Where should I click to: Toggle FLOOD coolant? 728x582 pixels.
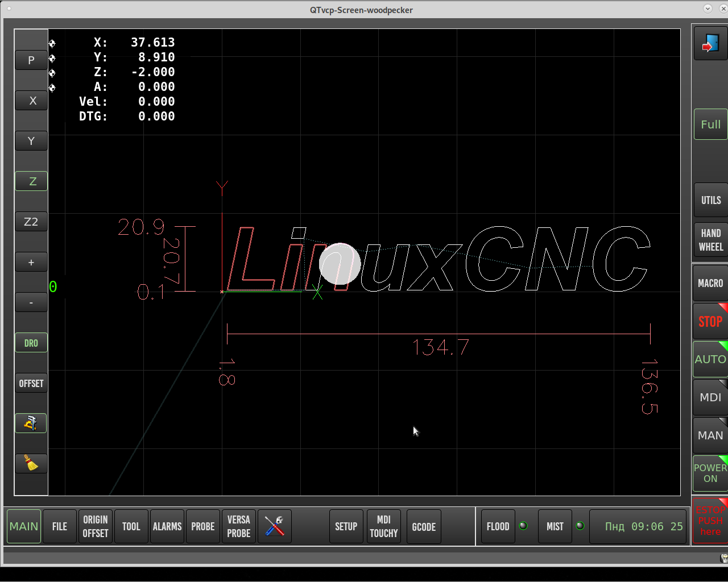(498, 526)
